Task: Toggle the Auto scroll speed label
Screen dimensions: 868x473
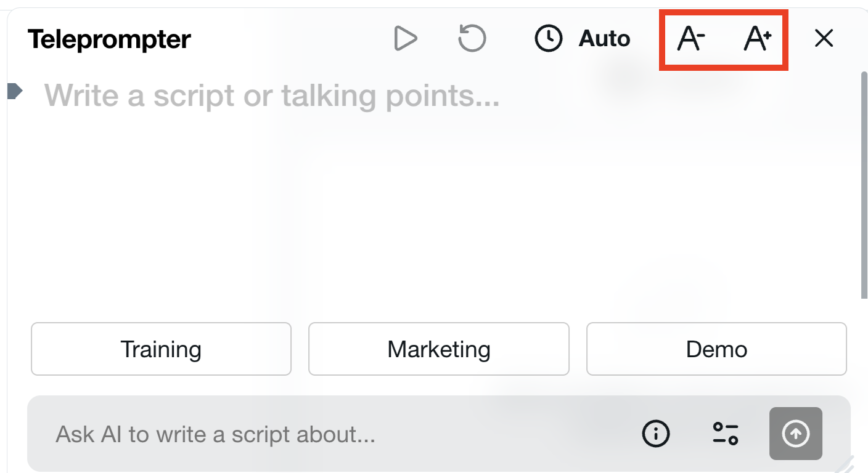Action: [604, 39]
